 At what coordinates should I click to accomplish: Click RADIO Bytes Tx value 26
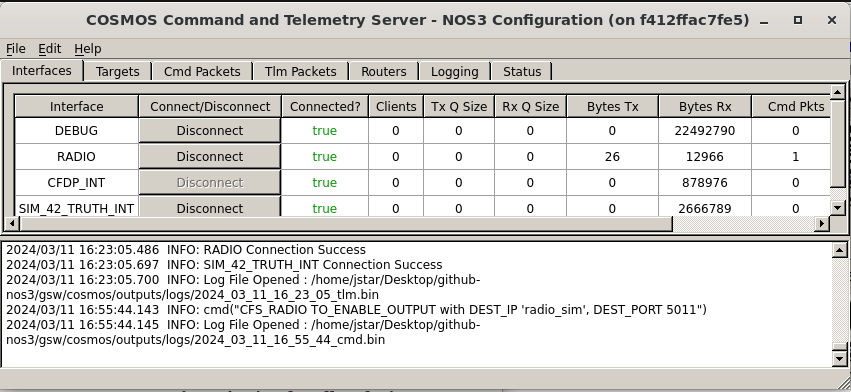click(612, 157)
